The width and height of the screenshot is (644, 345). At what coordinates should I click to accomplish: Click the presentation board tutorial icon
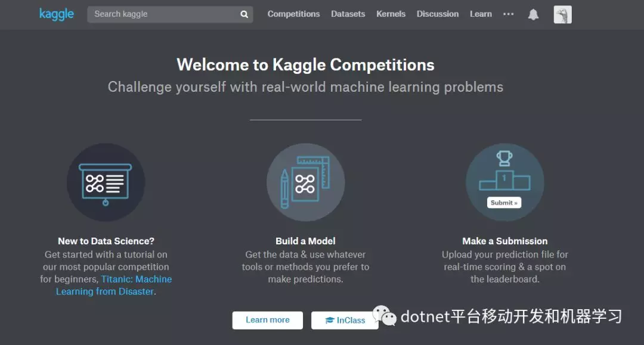coord(106,182)
